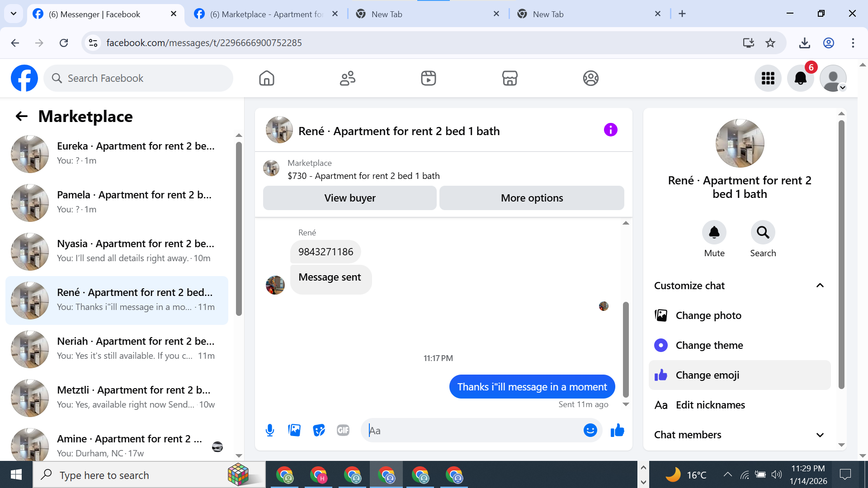Image resolution: width=868 pixels, height=488 pixels.
Task: Click the More options button
Action: pyautogui.click(x=532, y=198)
